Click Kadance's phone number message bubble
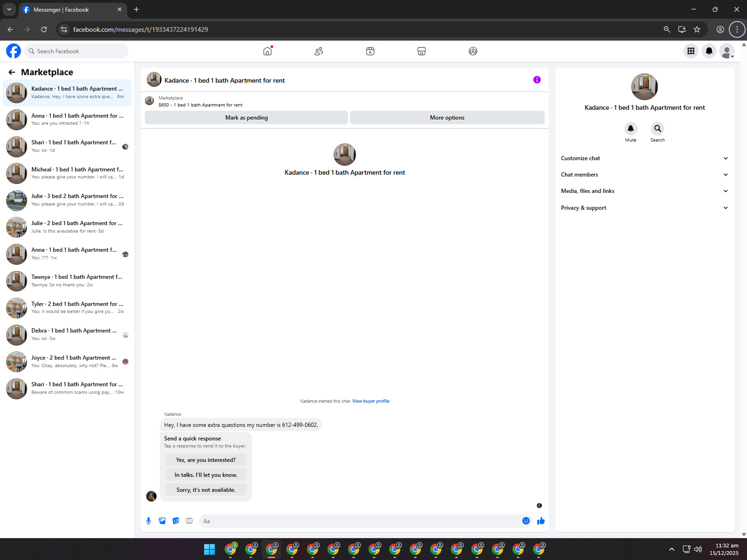Viewport: 747px width, 560px height. click(x=241, y=425)
